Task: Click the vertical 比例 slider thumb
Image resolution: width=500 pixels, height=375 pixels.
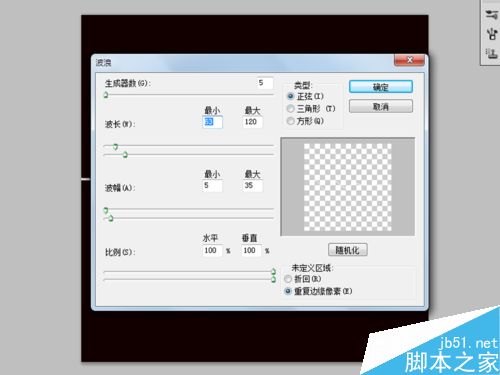Action: [273, 279]
